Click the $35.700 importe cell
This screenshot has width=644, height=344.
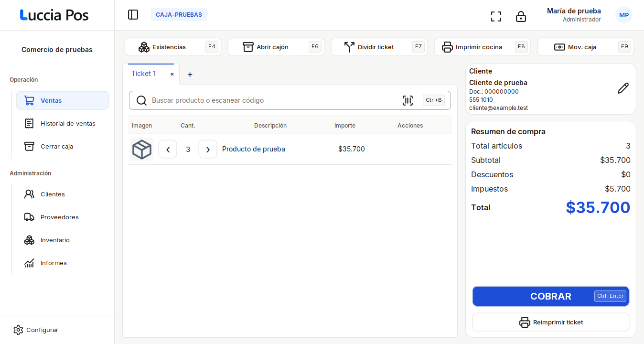pyautogui.click(x=352, y=149)
